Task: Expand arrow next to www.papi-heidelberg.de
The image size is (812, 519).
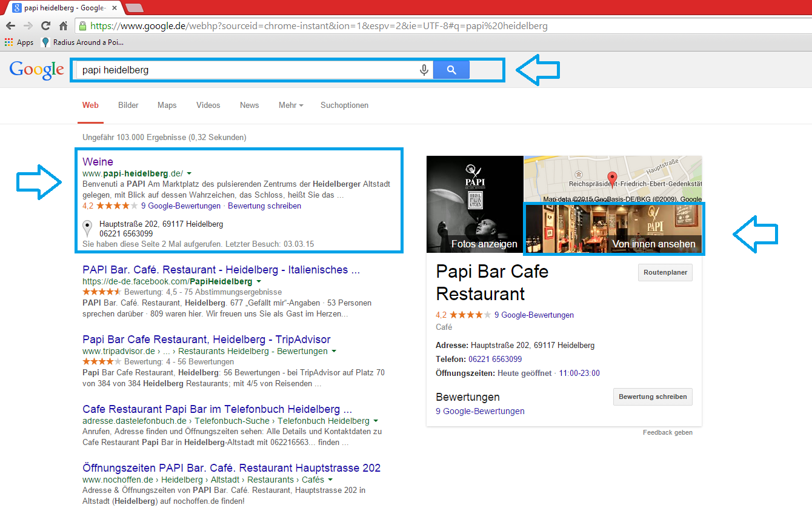Action: 190,174
